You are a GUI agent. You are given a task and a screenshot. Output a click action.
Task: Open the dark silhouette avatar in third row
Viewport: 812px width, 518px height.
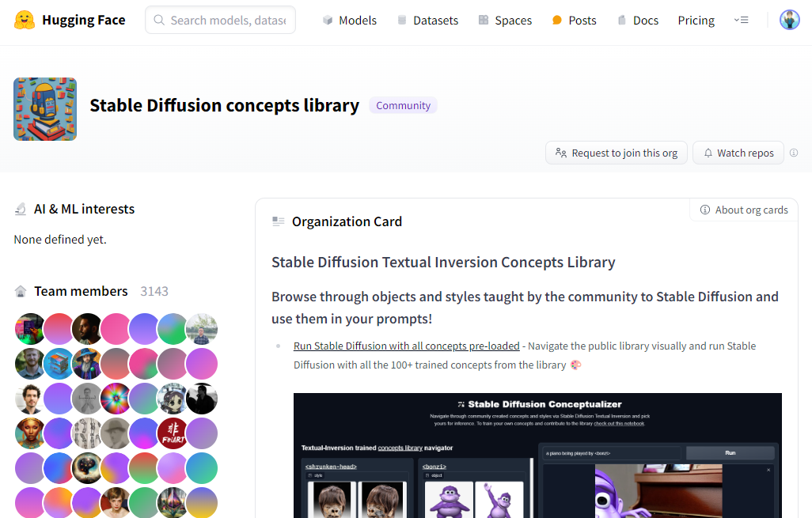[202, 398]
